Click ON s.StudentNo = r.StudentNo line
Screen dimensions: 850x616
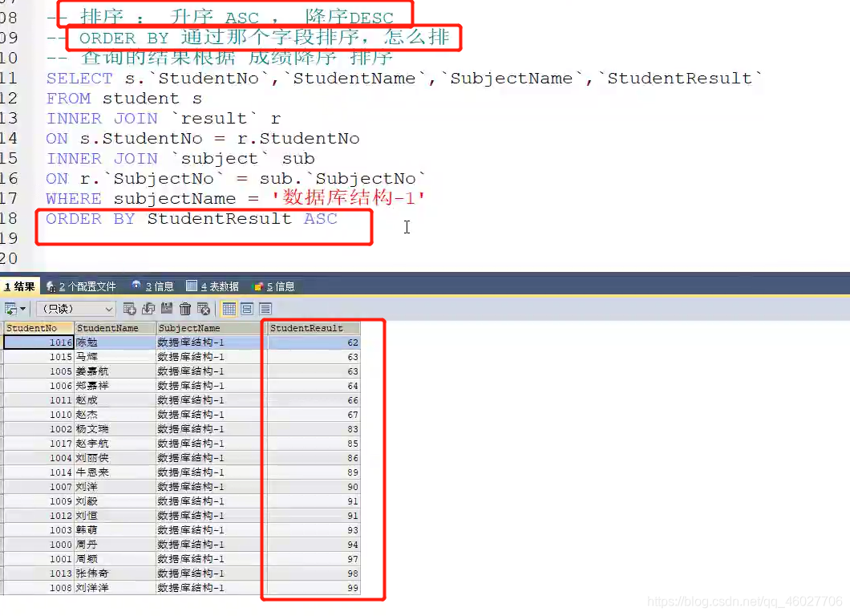tap(203, 139)
